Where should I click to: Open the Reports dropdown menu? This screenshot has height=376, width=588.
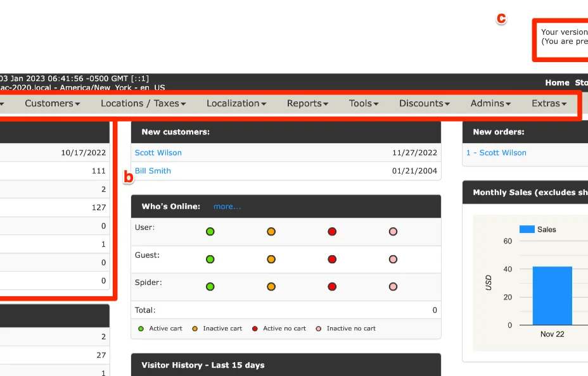307,103
